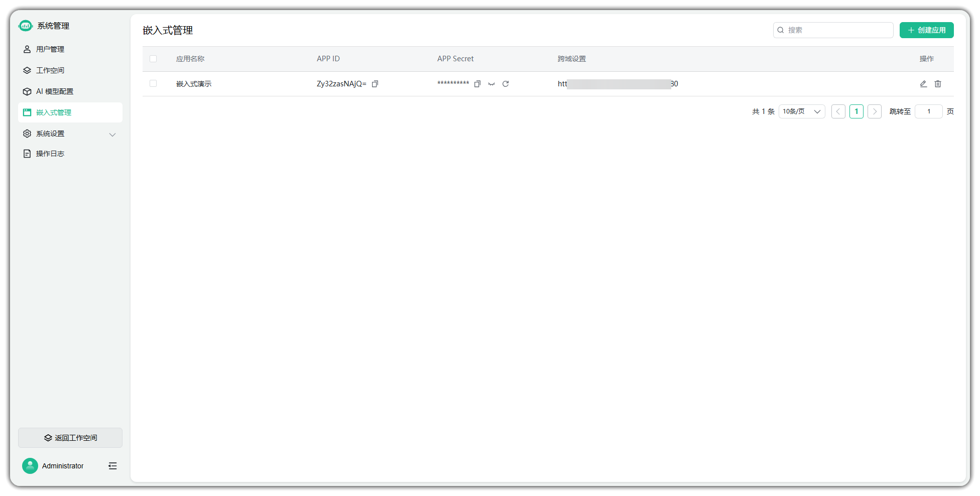Screen dimensions: 980x496
Task: Delete the 嵌入式演示 application
Action: coord(938,84)
